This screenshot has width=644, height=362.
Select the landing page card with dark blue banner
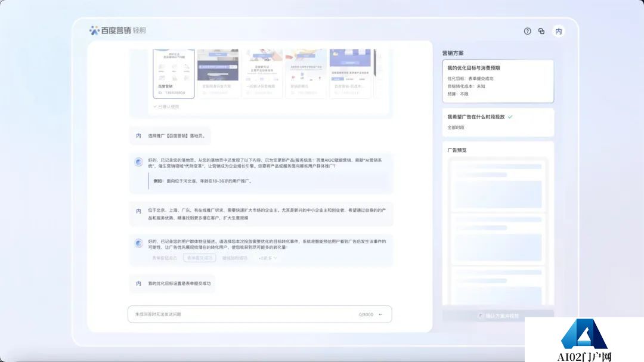[218, 73]
